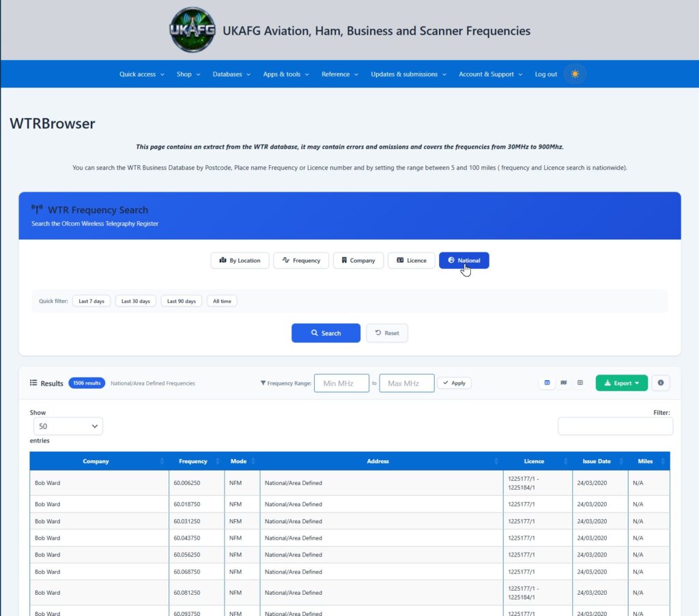Select the Frequency search tab

(x=301, y=261)
